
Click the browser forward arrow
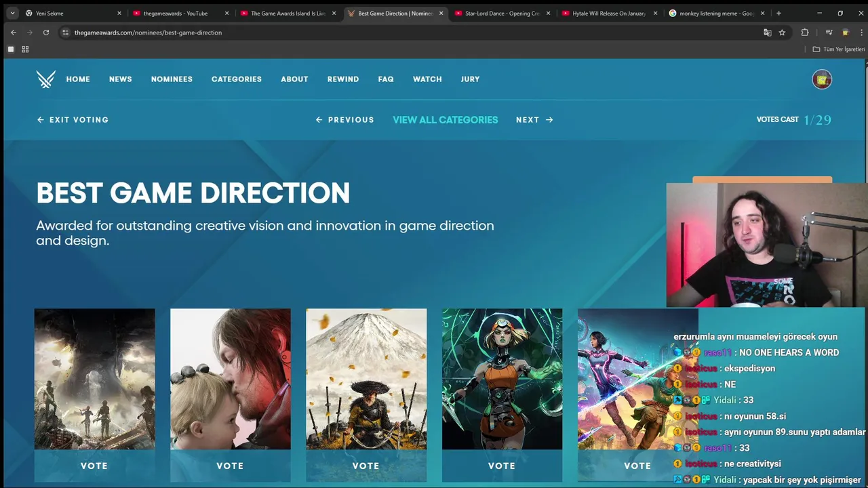(29, 33)
